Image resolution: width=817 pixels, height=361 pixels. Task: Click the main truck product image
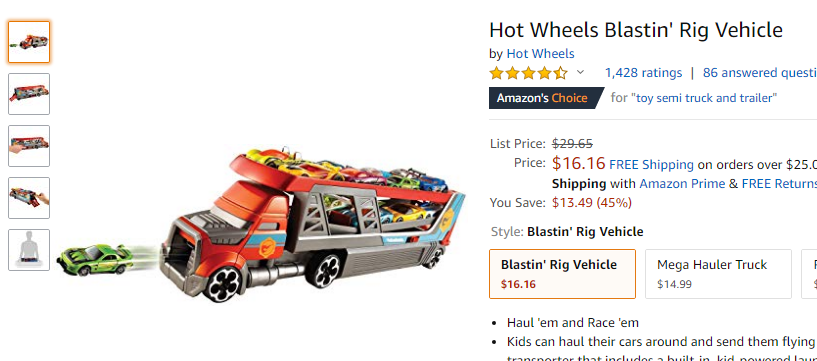coord(313,224)
